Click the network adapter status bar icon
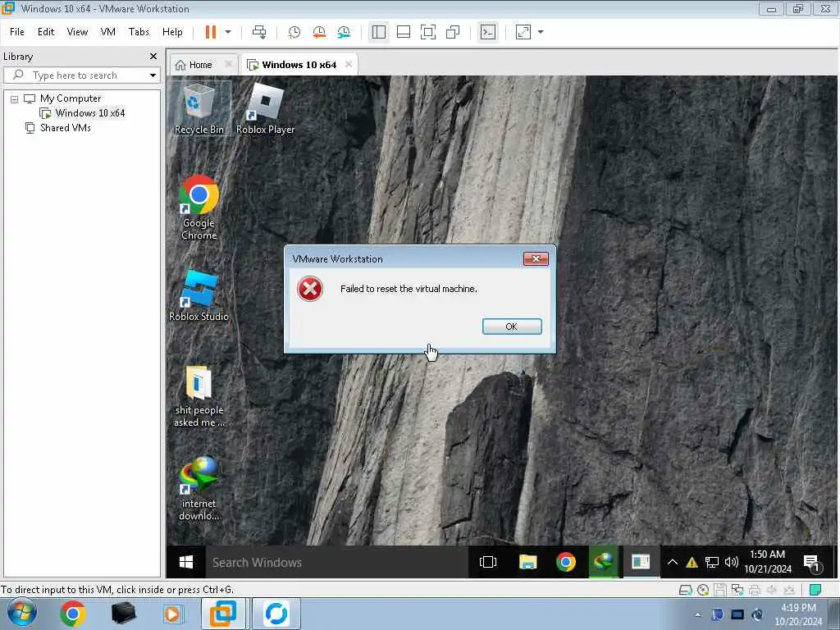Image resolution: width=840 pixels, height=630 pixels. (x=737, y=591)
